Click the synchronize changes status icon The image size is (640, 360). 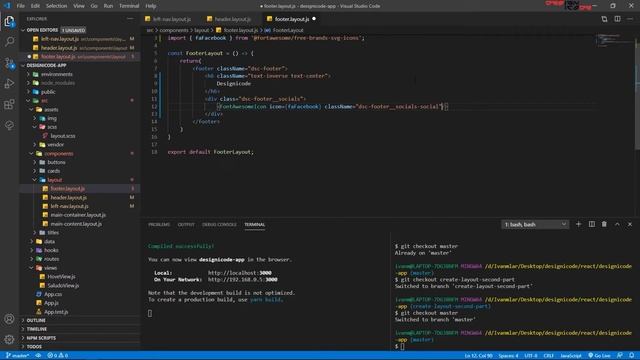coord(38,356)
